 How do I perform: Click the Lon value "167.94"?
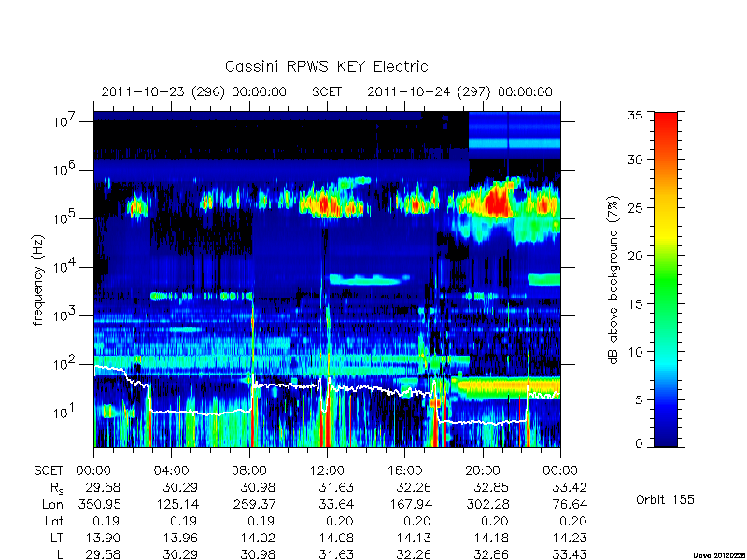click(410, 504)
